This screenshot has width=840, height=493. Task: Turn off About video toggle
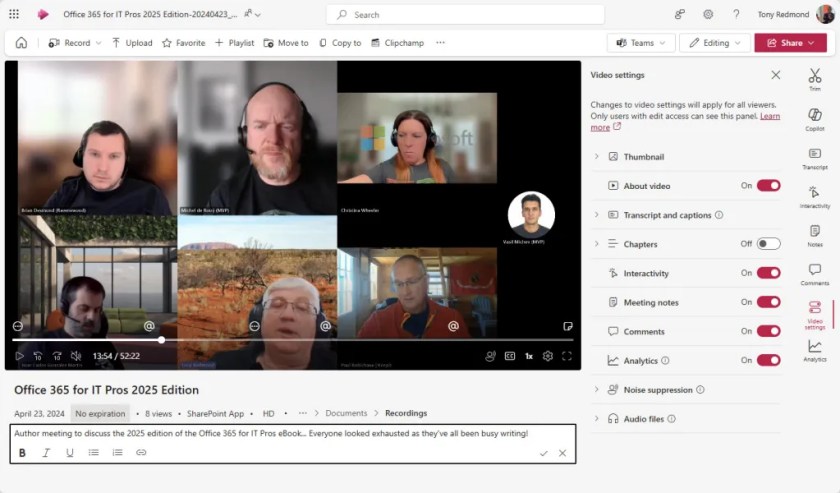click(768, 185)
